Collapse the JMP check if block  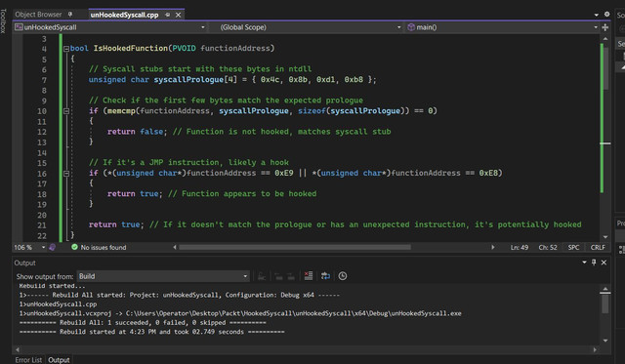point(66,174)
